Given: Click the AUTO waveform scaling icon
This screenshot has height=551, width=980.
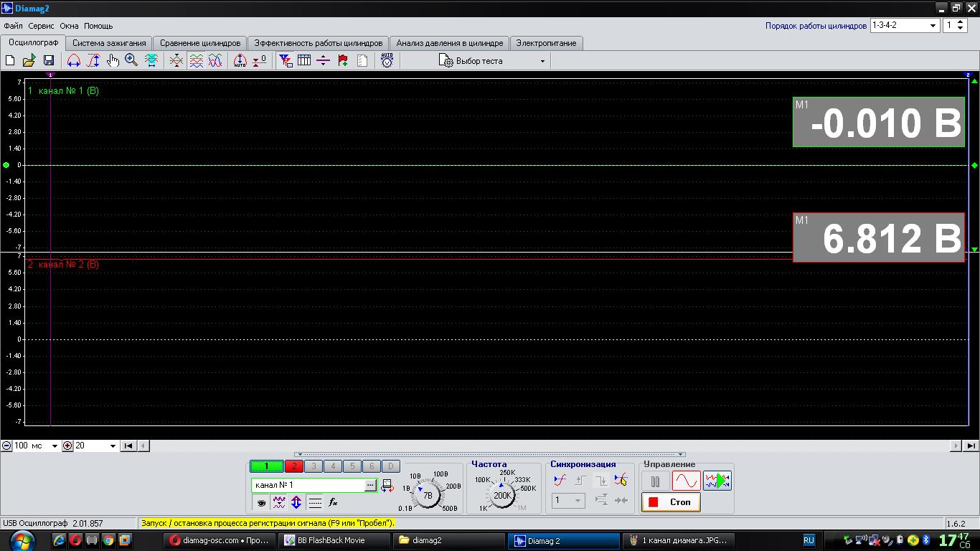Looking at the screenshot, I should click(240, 61).
